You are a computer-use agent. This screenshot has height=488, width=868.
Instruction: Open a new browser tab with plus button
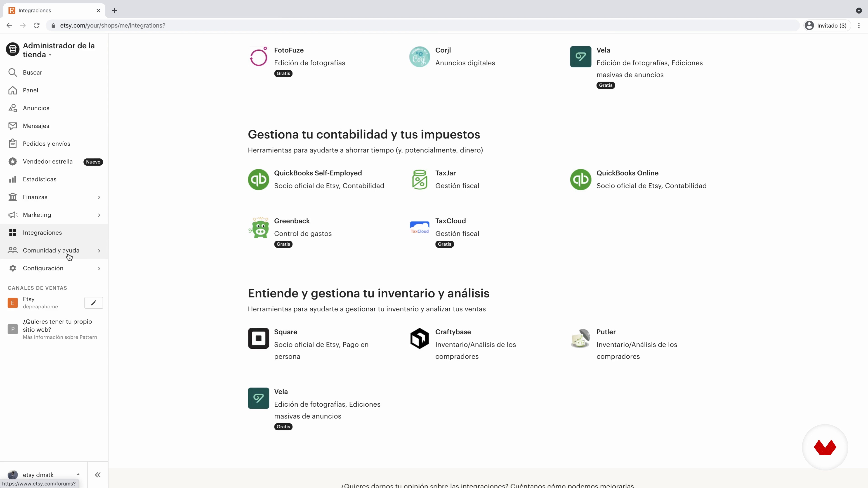coord(114,11)
